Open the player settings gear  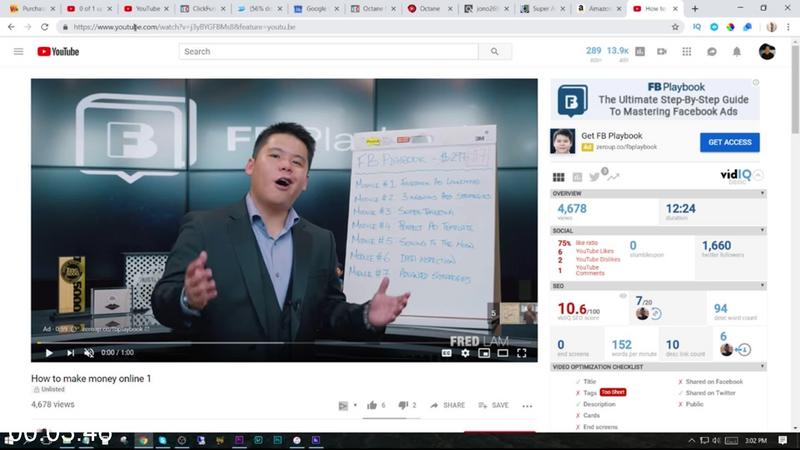click(465, 353)
